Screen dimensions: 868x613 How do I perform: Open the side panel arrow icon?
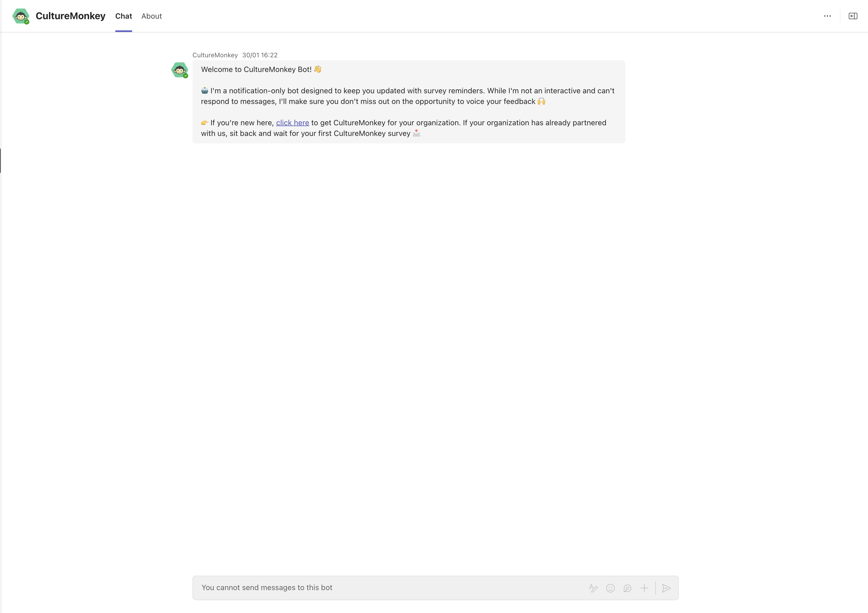pos(853,16)
